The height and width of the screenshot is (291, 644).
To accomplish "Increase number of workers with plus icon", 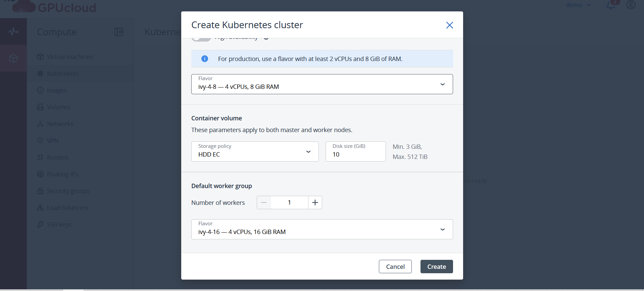I will click(315, 202).
